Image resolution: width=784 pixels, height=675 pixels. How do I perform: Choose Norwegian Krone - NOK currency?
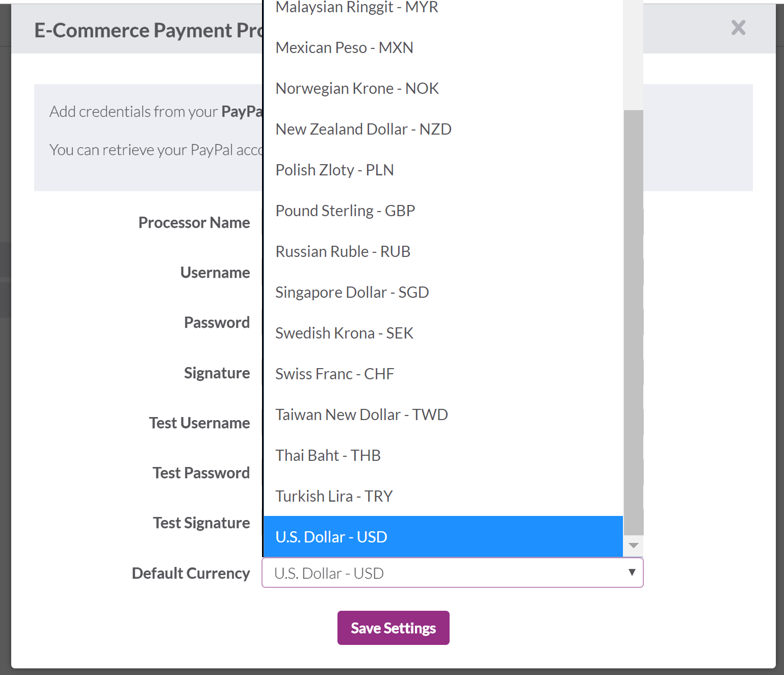coord(443,88)
